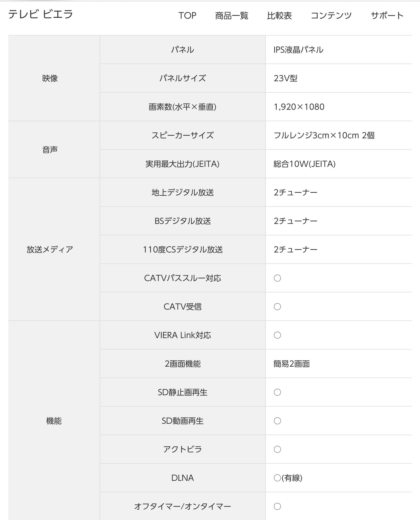Open the サポート navigation link

tap(387, 16)
